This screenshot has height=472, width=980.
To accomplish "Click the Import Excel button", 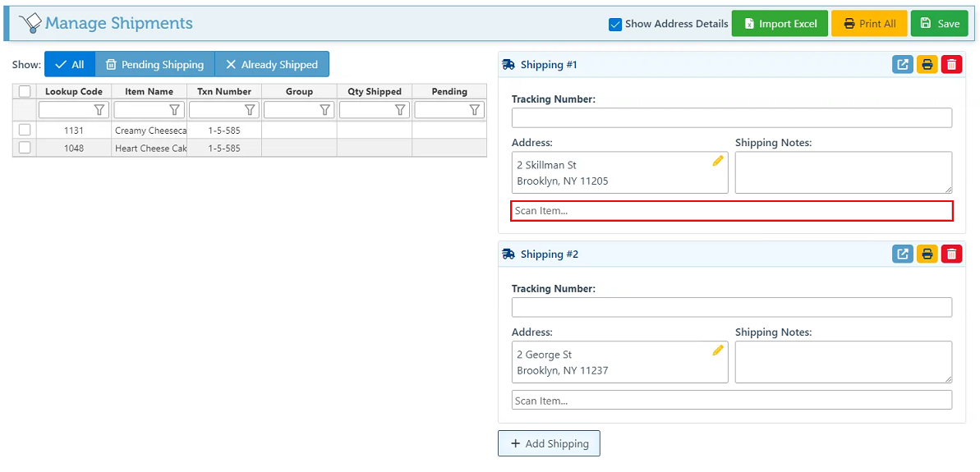I will click(780, 24).
